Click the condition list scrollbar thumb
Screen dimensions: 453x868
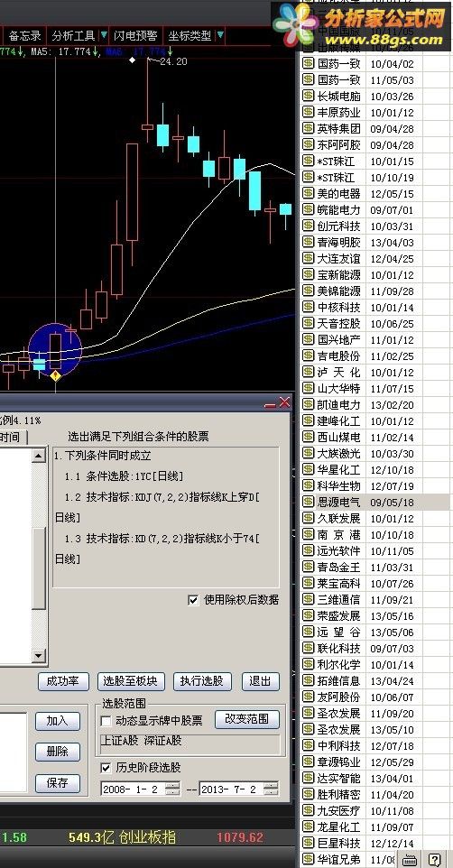[38, 568]
